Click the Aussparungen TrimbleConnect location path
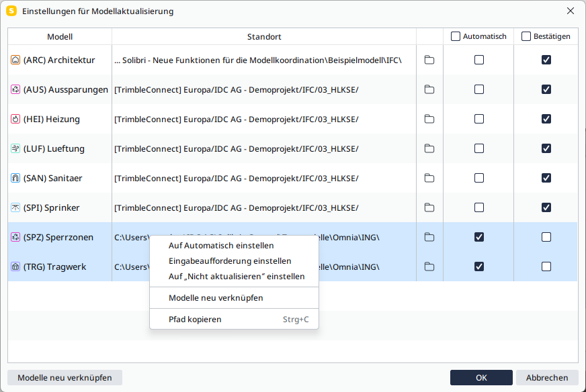Screen dimensions: 586x392 pos(236,89)
